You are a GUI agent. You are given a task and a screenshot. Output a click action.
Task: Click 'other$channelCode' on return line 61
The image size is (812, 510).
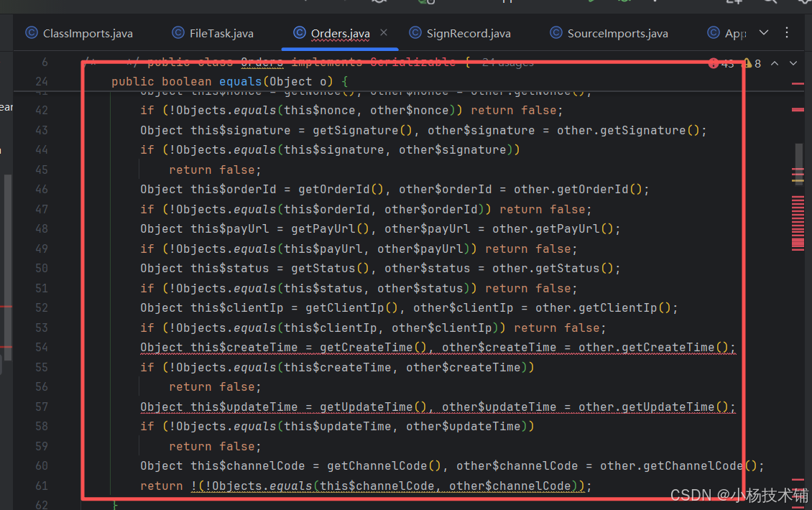point(509,486)
